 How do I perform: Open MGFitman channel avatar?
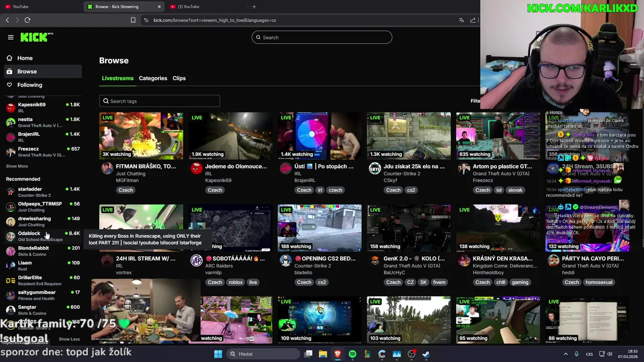click(x=107, y=168)
